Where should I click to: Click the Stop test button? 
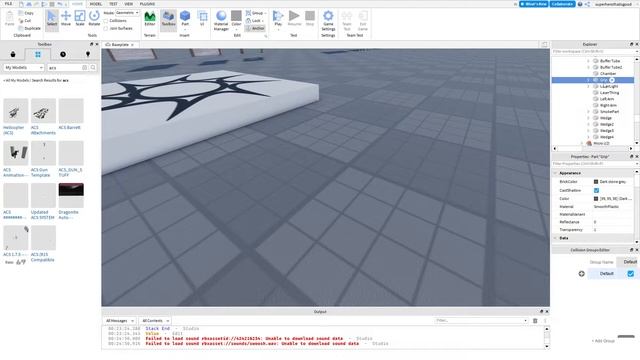tap(310, 18)
